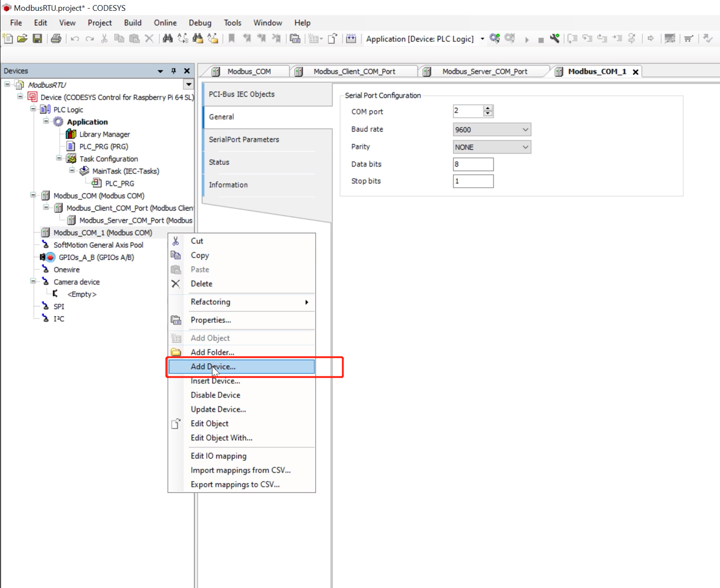The width and height of the screenshot is (720, 588).
Task: Open the Online menu
Action: coord(165,23)
